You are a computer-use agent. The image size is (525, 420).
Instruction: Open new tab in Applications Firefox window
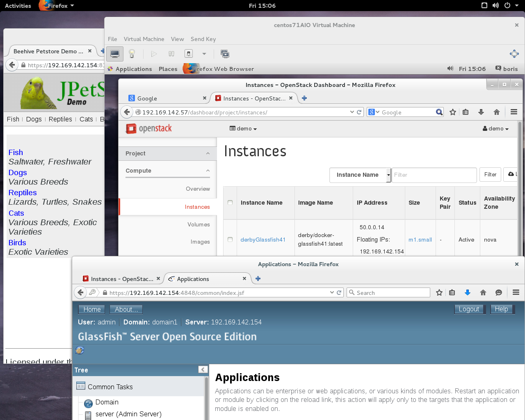[x=258, y=278]
